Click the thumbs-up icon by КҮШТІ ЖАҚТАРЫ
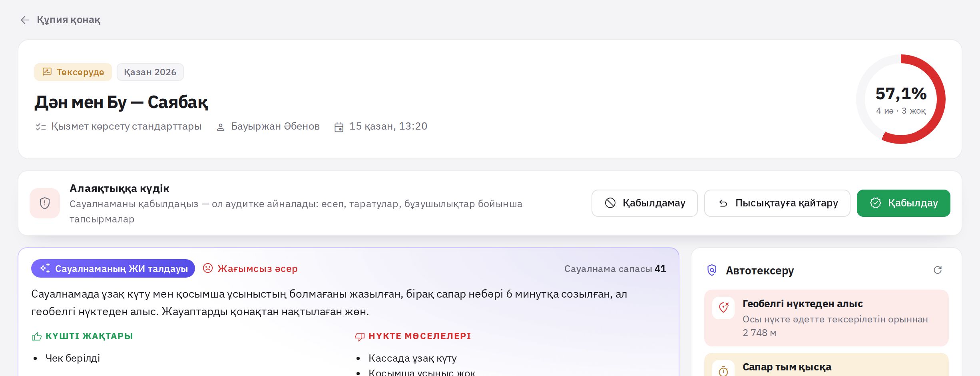980x376 pixels. pyautogui.click(x=37, y=336)
